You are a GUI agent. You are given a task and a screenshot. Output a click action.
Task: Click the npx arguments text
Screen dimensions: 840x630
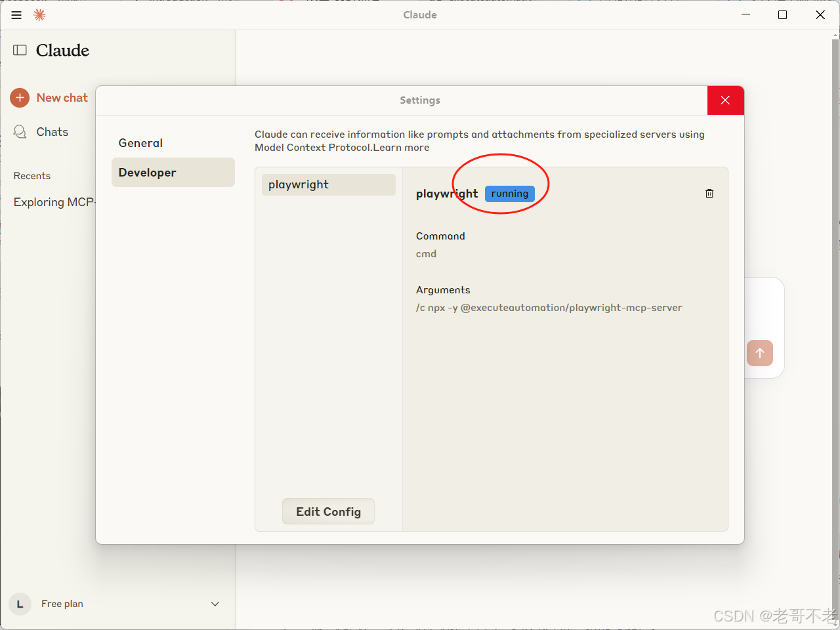coord(549,308)
